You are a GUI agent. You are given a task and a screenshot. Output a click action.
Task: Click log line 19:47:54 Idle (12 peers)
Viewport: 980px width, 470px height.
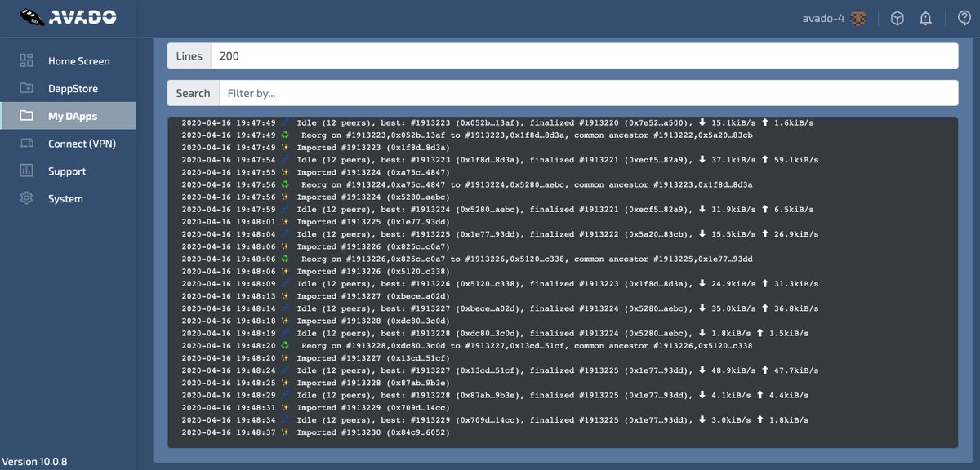click(500, 160)
